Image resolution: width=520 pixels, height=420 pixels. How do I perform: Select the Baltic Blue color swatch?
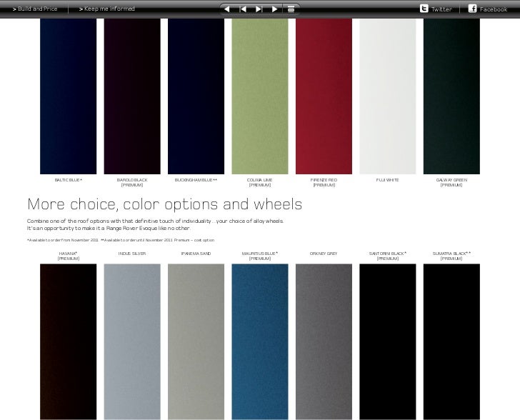pyautogui.click(x=69, y=96)
